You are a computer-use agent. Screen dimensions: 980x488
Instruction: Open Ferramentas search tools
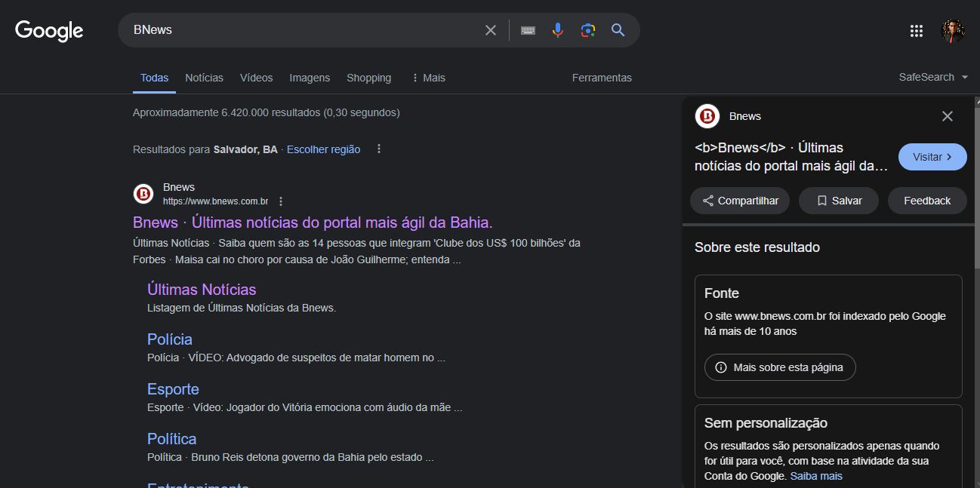click(x=602, y=78)
